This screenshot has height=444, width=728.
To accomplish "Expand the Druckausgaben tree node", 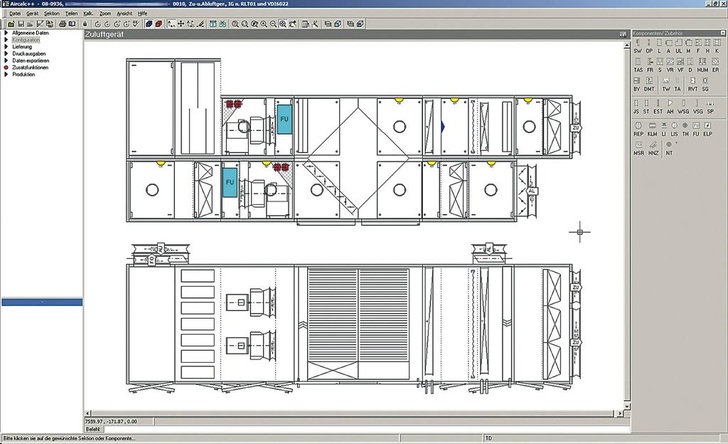I will (5, 54).
